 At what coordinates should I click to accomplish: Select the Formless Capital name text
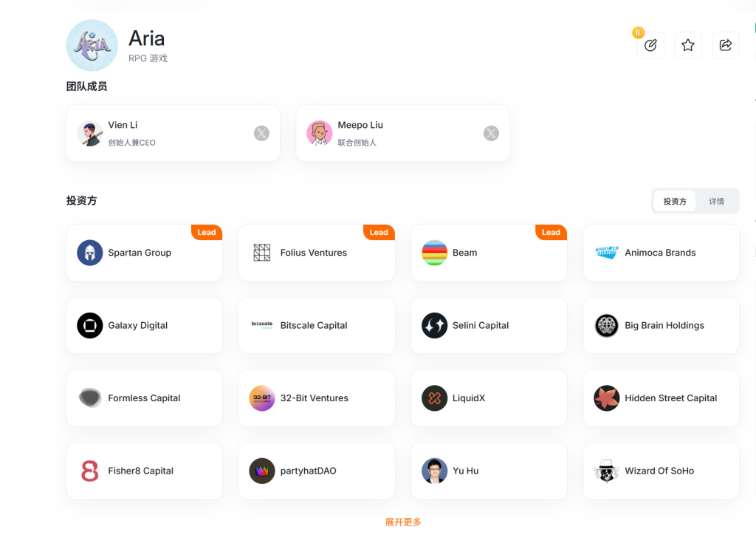click(144, 398)
